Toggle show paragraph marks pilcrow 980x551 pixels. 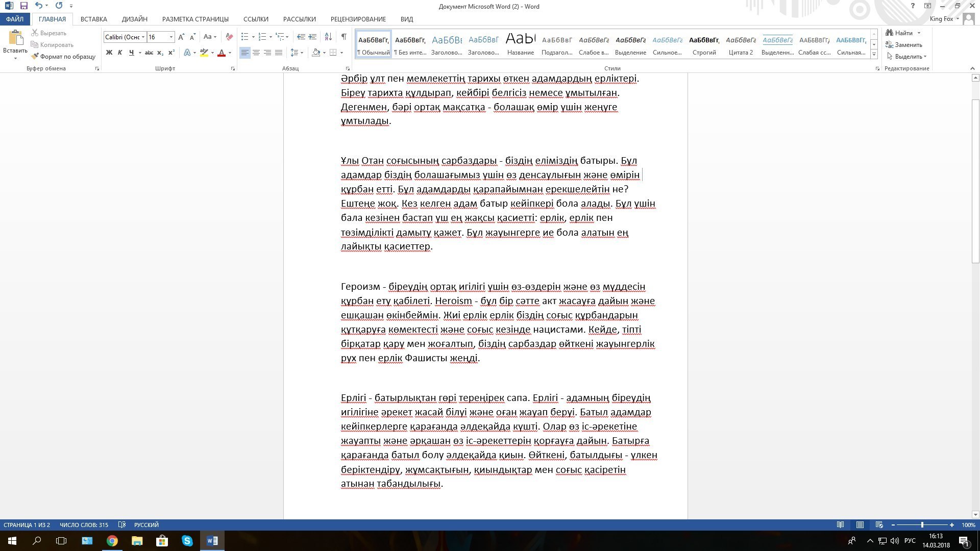point(344,37)
